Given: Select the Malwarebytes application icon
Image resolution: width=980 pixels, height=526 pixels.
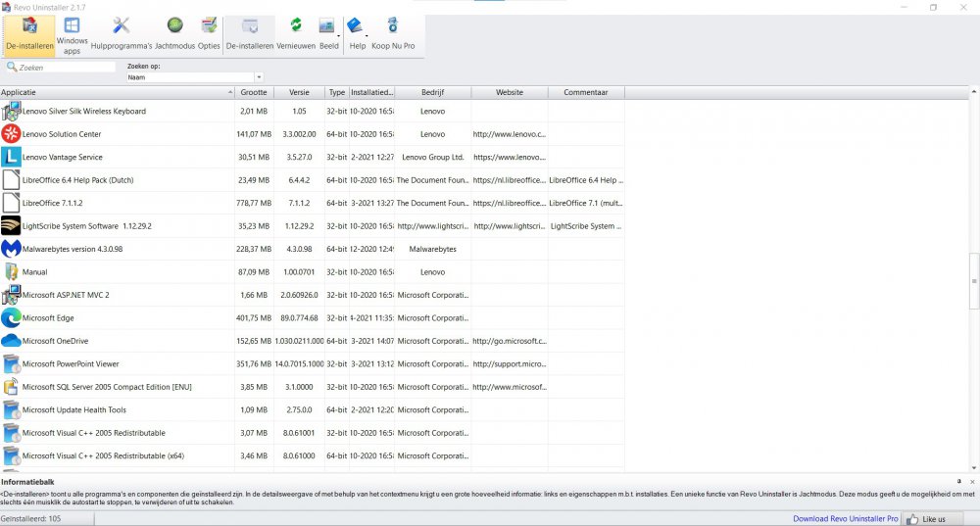Looking at the screenshot, I should point(11,249).
